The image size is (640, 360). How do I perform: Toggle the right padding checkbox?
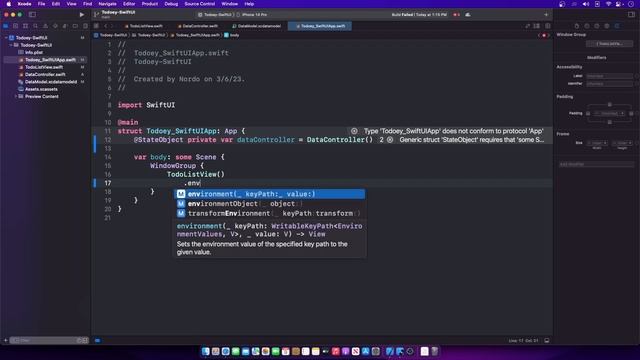pos(631,113)
